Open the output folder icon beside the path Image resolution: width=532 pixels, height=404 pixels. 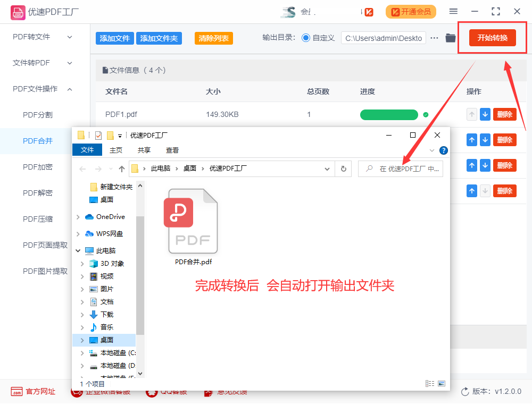point(450,38)
